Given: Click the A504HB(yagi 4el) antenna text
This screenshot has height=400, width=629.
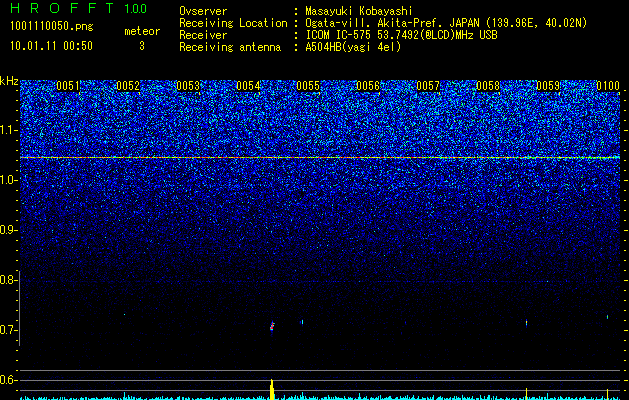Looking at the screenshot, I should tap(353, 47).
